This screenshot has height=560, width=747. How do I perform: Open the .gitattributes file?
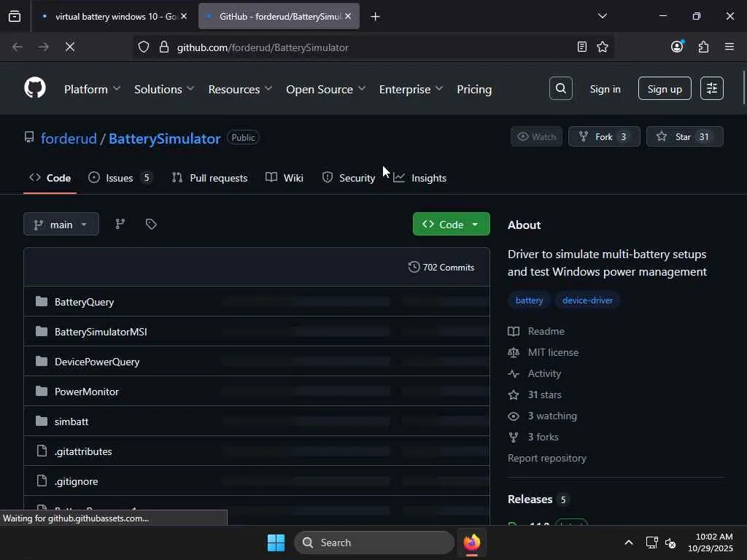point(83,451)
